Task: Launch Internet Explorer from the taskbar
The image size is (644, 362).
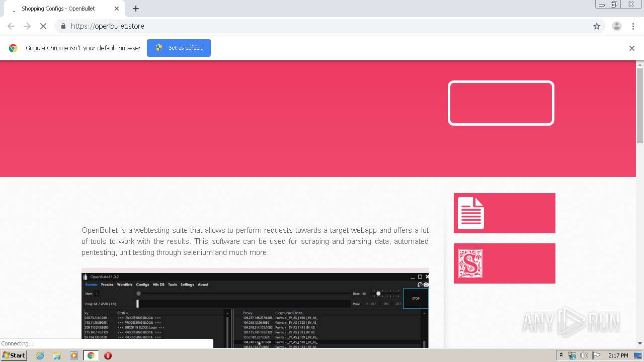Action: pos(40,355)
